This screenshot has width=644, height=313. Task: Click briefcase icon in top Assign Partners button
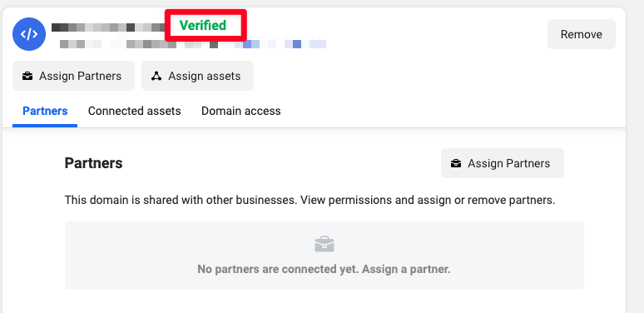(27, 76)
